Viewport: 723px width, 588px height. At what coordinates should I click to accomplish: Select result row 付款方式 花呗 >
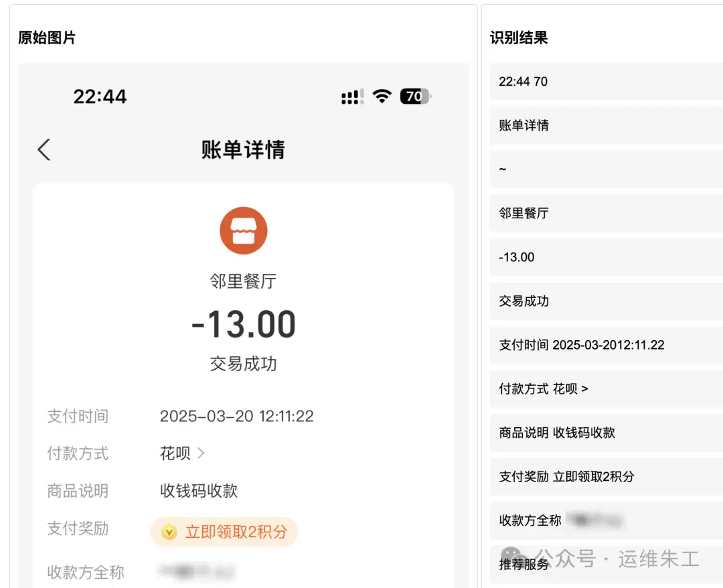point(607,389)
